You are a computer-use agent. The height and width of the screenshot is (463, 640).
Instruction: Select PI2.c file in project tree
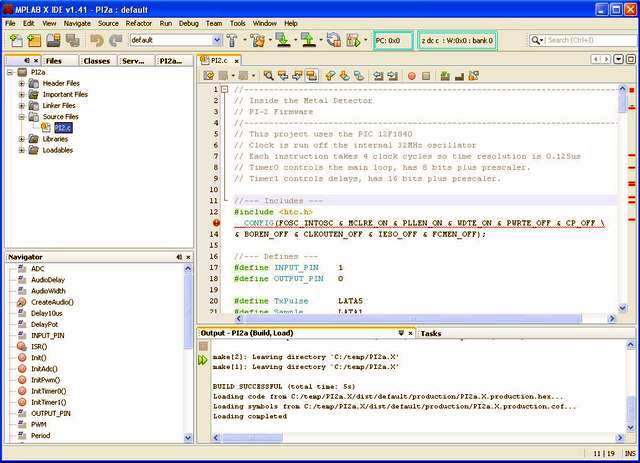pyautogui.click(x=62, y=128)
